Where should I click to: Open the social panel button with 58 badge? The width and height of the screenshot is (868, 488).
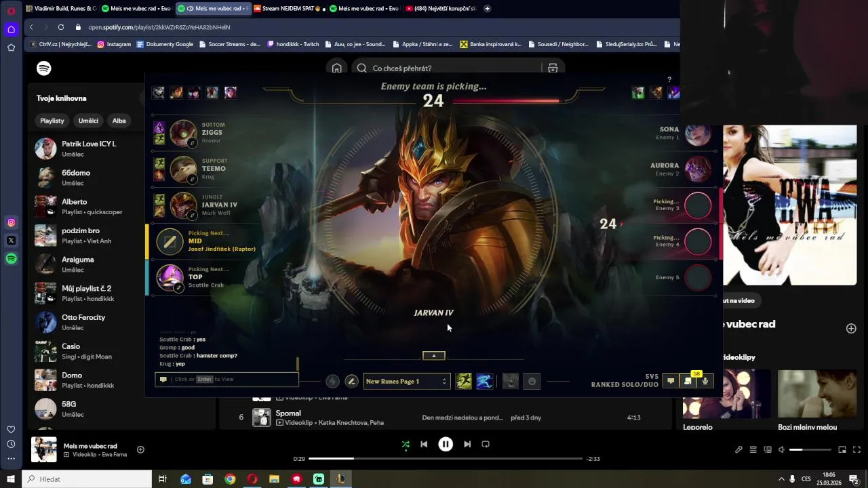[x=688, y=381]
